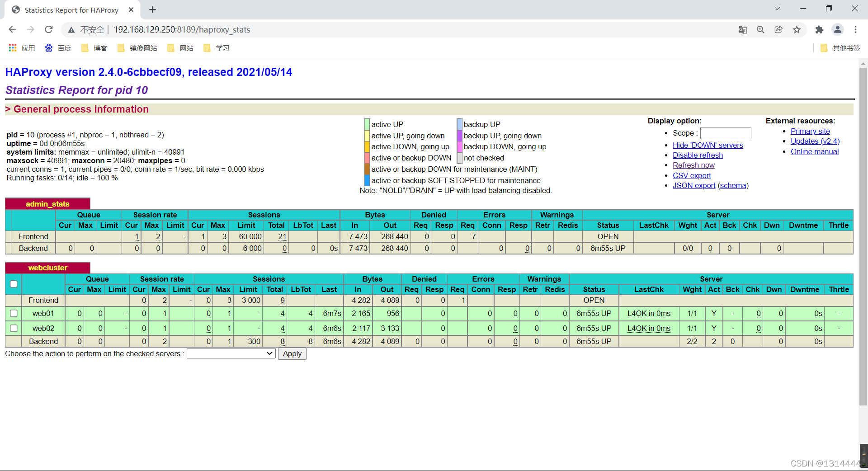Open the zoom magnifier icon in address bar
Image resolution: width=868 pixels, height=471 pixels.
pos(760,30)
